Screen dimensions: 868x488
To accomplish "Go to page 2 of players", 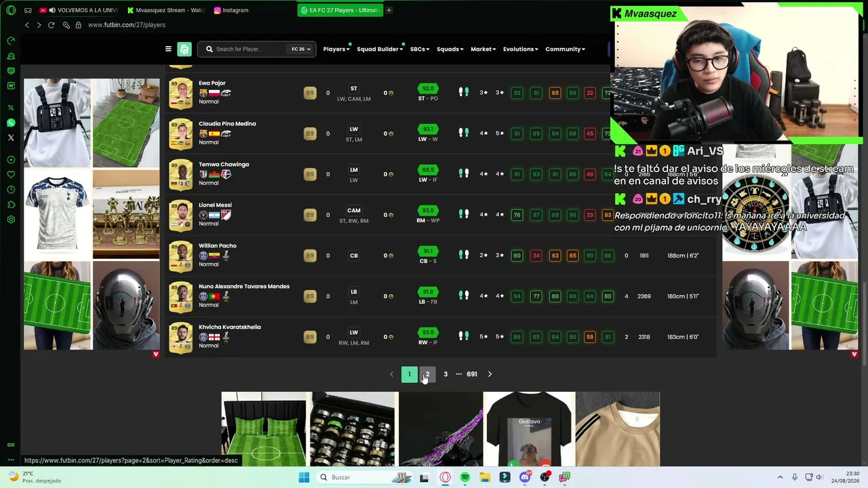I will pos(427,374).
